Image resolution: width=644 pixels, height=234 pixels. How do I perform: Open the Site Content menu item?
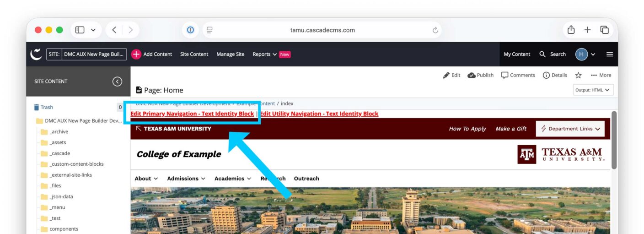point(194,54)
